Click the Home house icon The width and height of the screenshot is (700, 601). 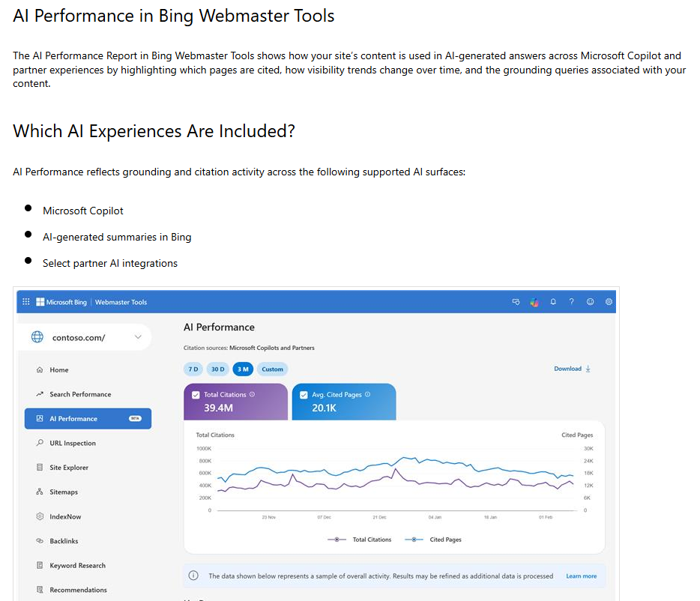(40, 369)
